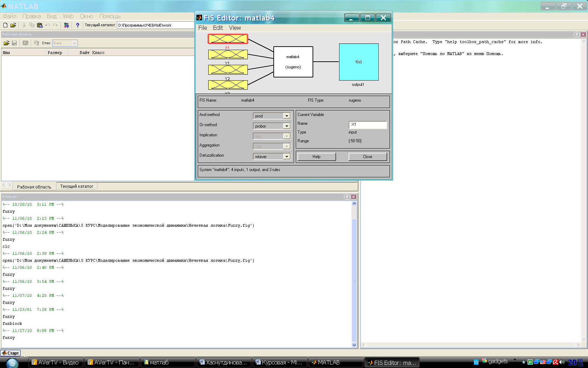Click the volume speaker tray icon
The height and width of the screenshot is (368, 588).
point(562,362)
